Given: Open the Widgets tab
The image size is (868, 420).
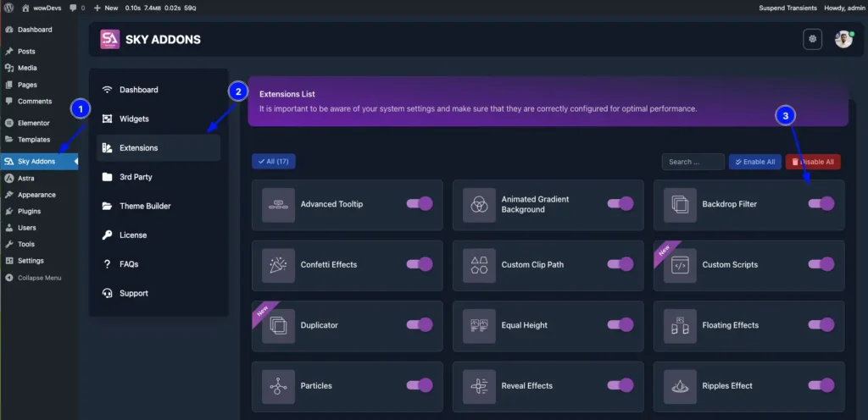Looking at the screenshot, I should pos(159,119).
